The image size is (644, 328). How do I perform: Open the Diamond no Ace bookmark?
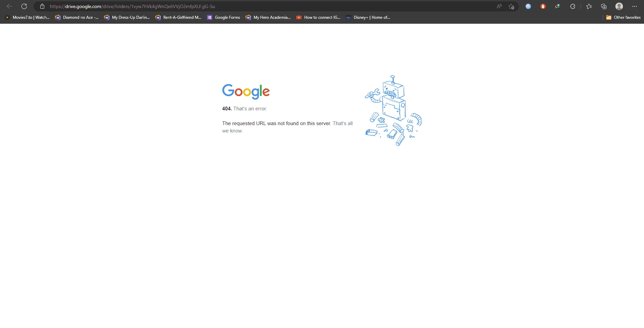click(77, 17)
